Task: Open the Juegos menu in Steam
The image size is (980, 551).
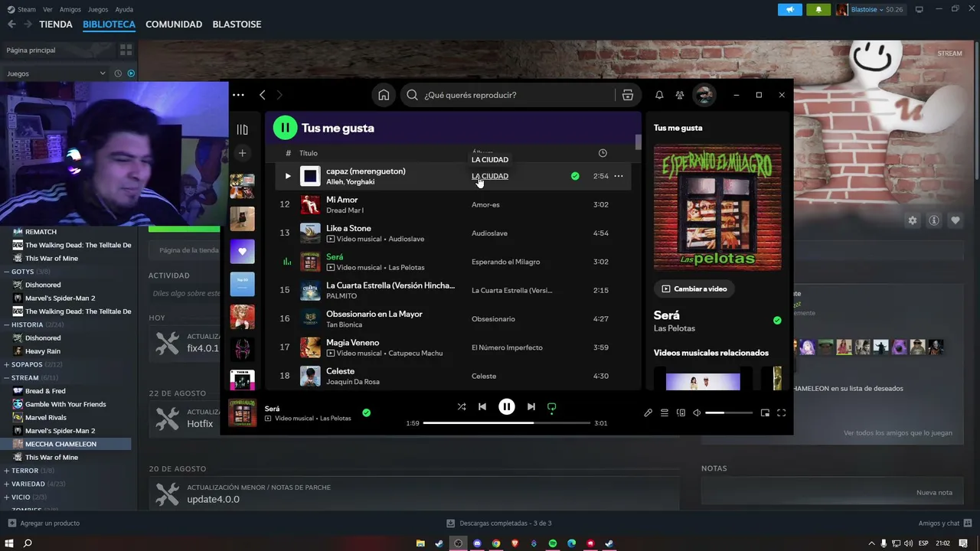Action: coord(98,9)
